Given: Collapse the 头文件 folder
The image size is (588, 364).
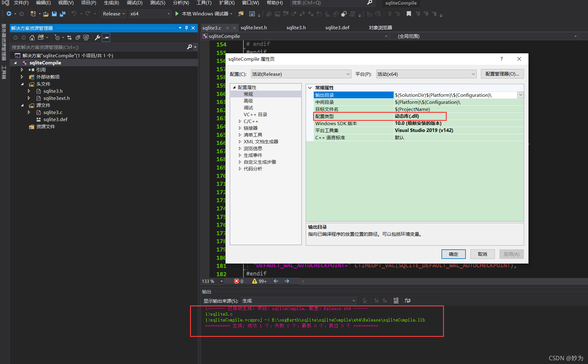Looking at the screenshot, I should coord(22,84).
